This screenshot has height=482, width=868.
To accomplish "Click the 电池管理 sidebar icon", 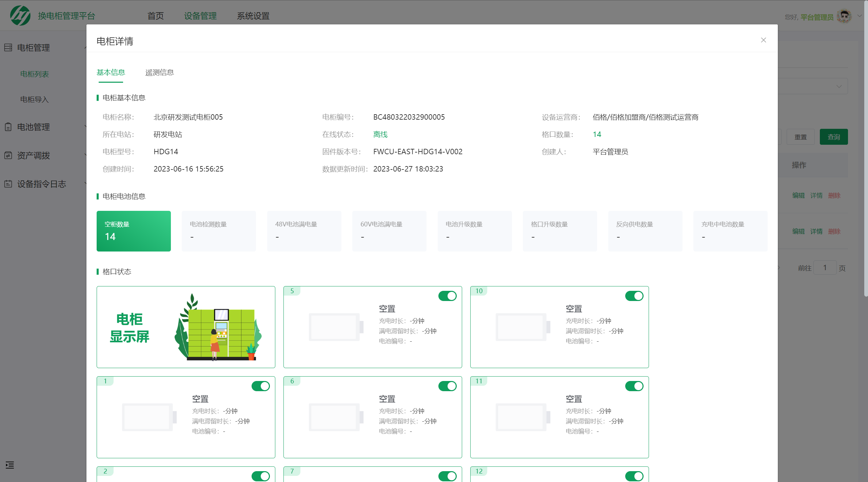I will click(8, 127).
